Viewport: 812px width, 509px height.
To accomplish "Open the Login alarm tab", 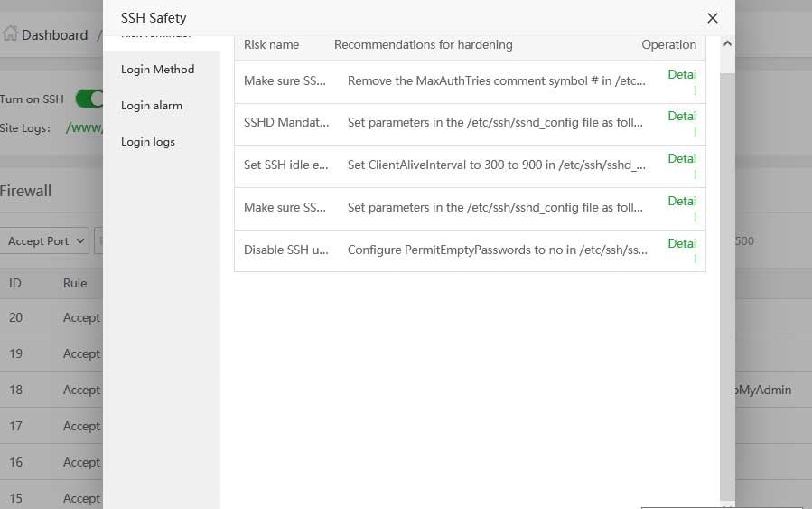I will coord(152,106).
